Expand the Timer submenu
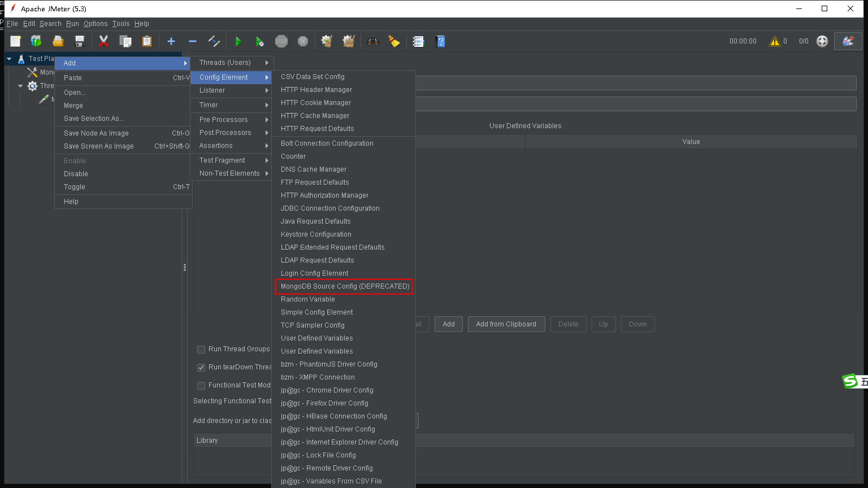 coord(232,105)
